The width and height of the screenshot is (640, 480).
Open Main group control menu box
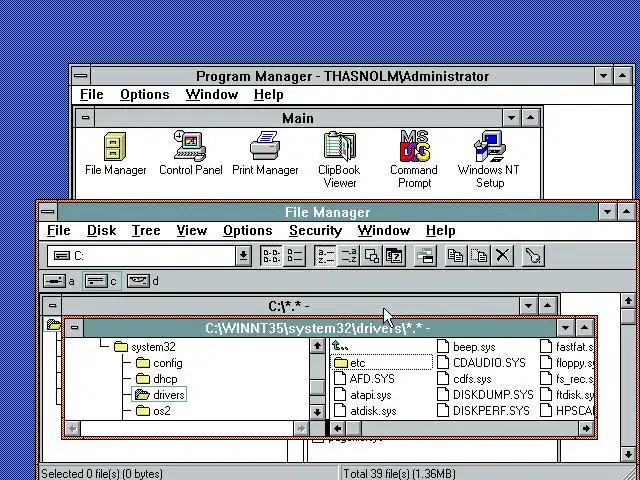coord(85,118)
